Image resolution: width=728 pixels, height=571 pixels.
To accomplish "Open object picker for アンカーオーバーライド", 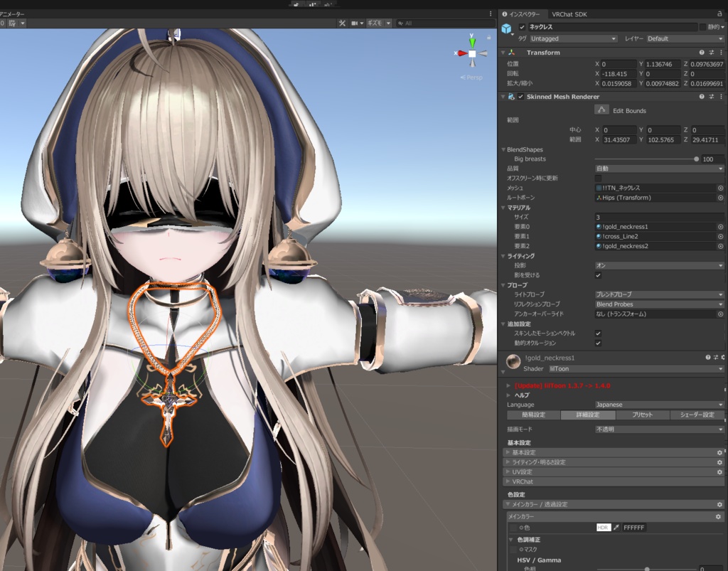I will point(721,314).
